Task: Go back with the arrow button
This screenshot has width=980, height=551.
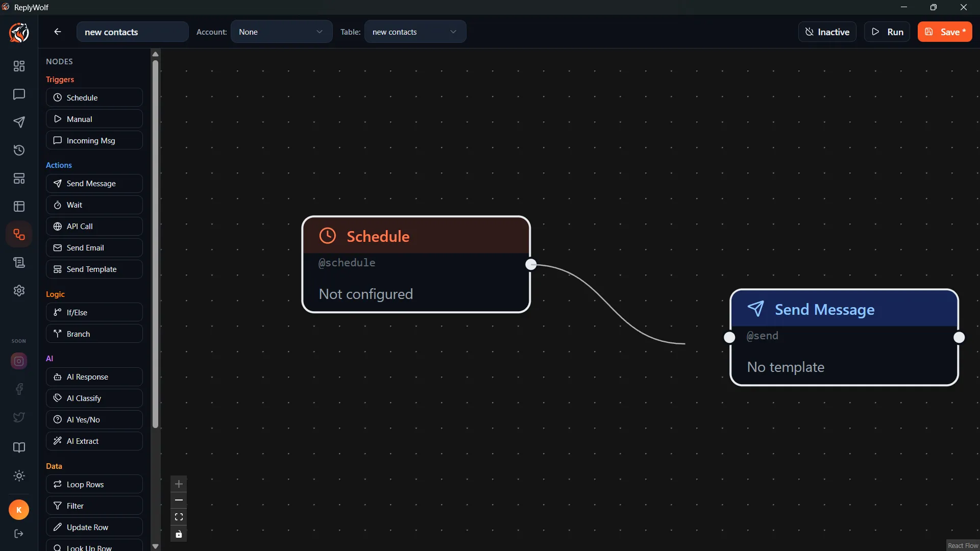Action: [58, 32]
